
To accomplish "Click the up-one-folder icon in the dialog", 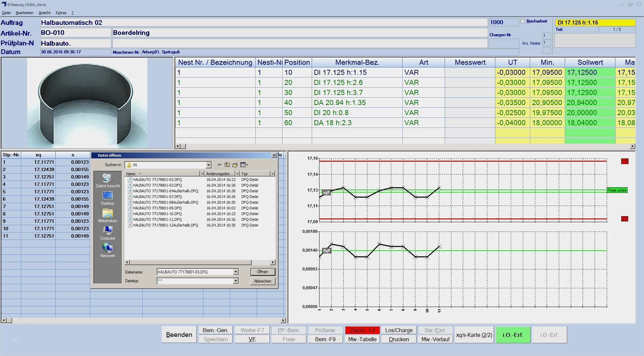I will (227, 165).
